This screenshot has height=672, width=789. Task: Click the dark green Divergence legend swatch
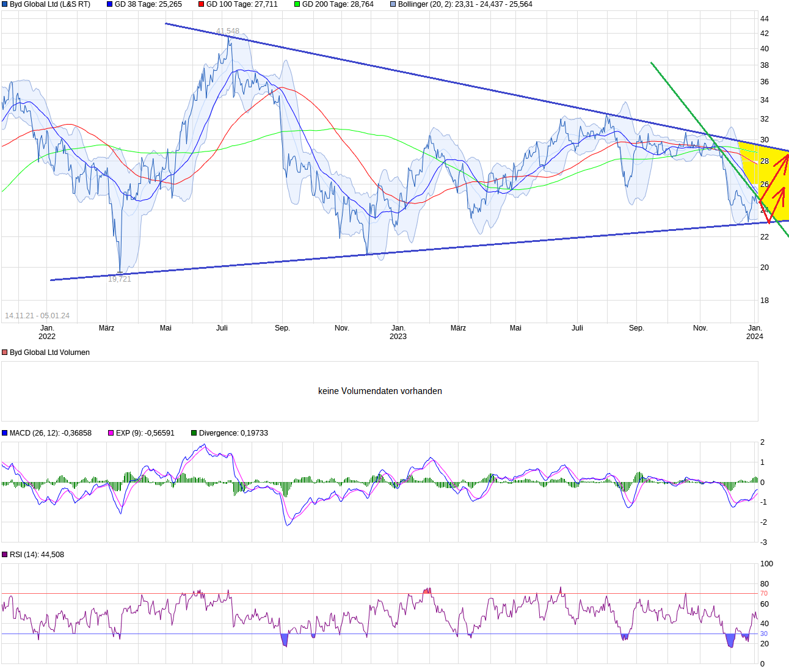click(194, 433)
